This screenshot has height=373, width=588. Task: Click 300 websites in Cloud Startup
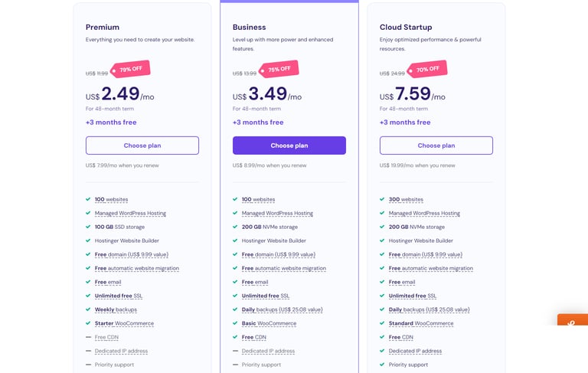(406, 199)
